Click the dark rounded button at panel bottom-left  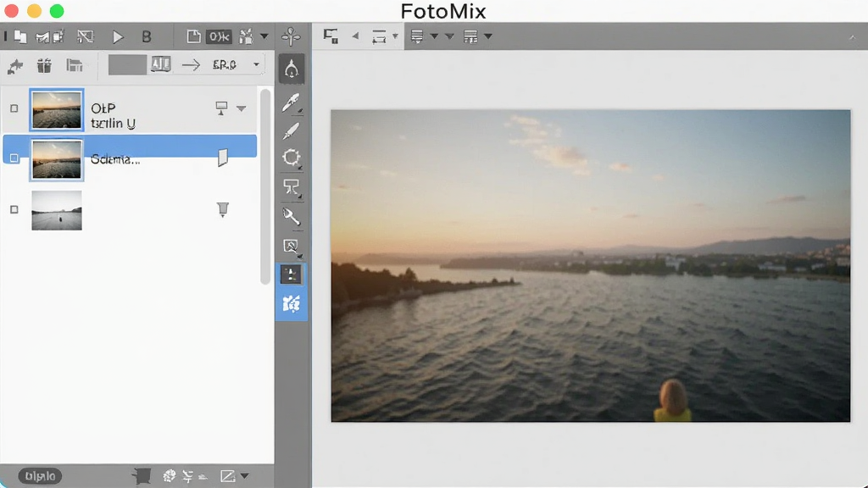coord(40,476)
